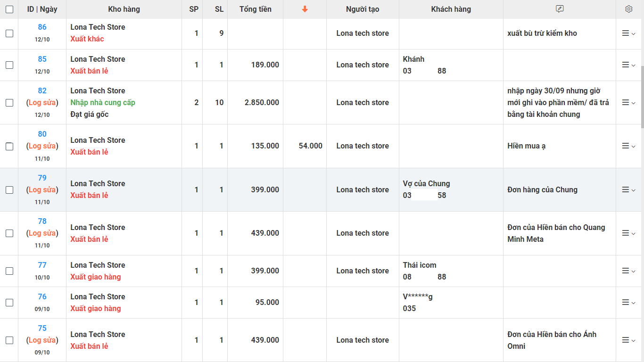Click customer name Thái icom

420,265
